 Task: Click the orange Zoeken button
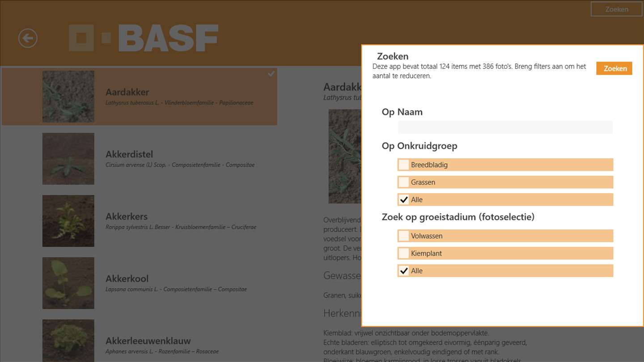coord(614,68)
